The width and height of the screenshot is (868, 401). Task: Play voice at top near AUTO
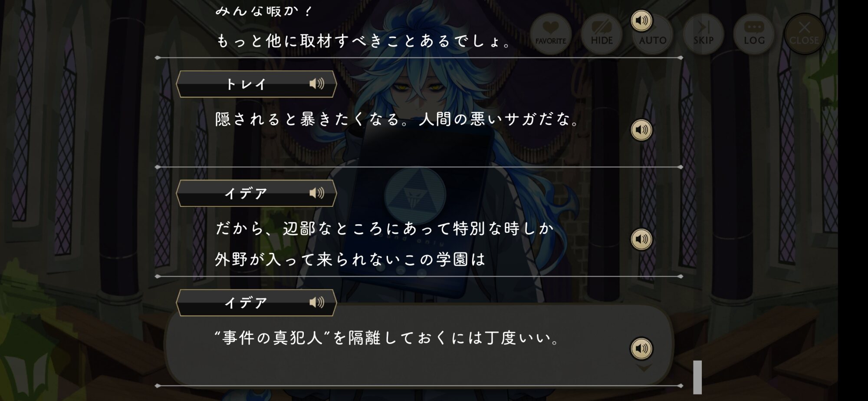[641, 20]
